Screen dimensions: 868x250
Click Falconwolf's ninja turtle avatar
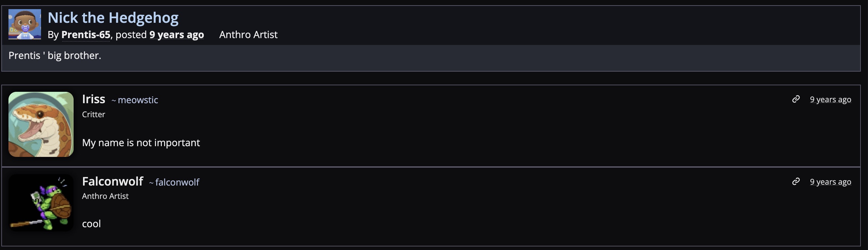41,202
